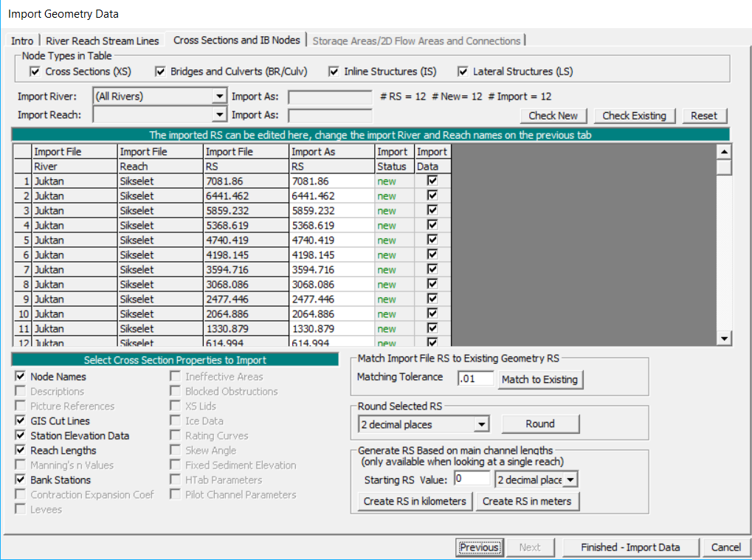Viewport: 752px width, 560px height.
Task: Click the table vertical scrollbar thumb
Action: [x=724, y=167]
